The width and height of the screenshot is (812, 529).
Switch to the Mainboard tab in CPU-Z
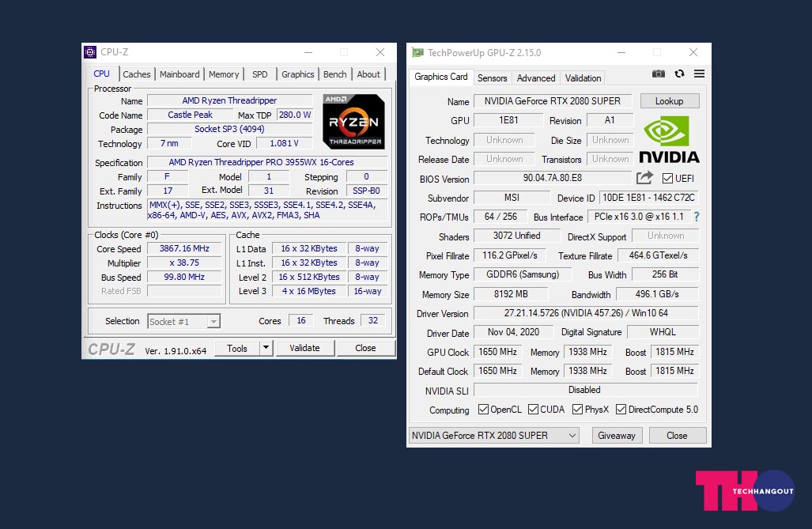tap(179, 74)
